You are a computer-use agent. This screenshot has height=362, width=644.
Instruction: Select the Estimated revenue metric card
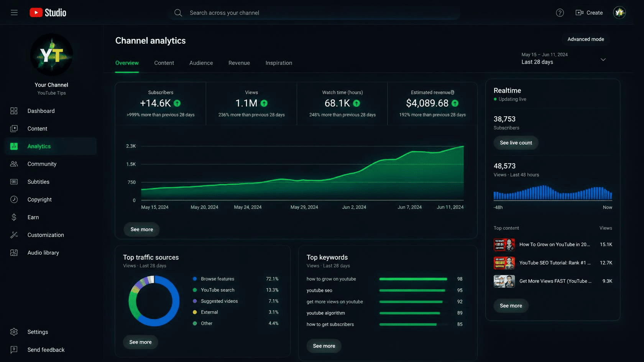432,104
